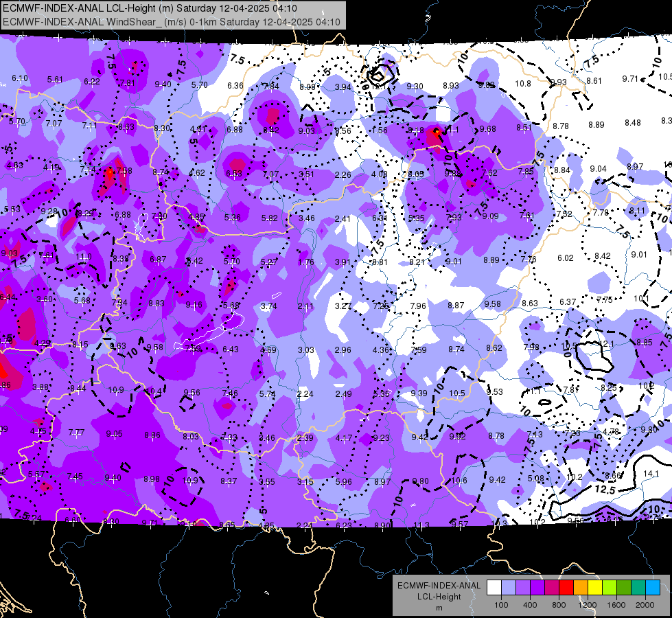Click the legend unit label m

[x=439, y=608]
